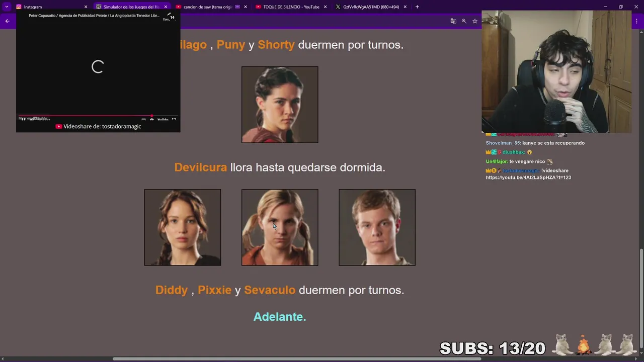The width and height of the screenshot is (644, 362).
Task: Click the horizontal scrollbar at bottom
Action: point(297,359)
